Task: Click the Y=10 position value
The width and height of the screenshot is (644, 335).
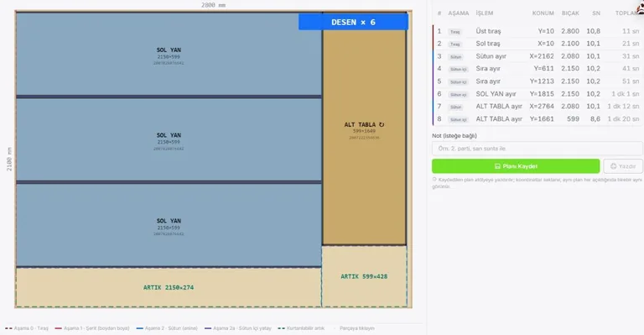Action: tap(546, 31)
